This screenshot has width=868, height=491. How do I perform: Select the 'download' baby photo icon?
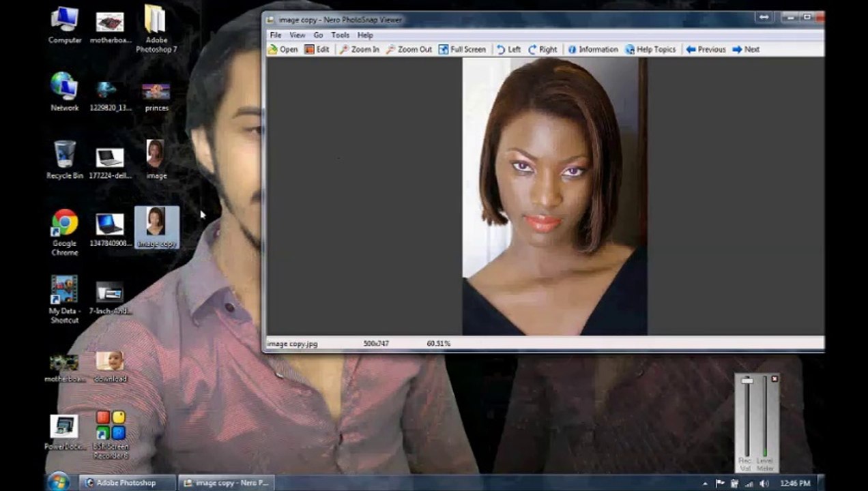pos(110,367)
